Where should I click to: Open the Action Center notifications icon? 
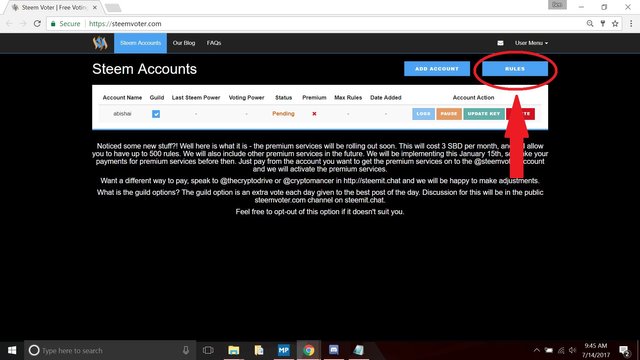point(624,350)
